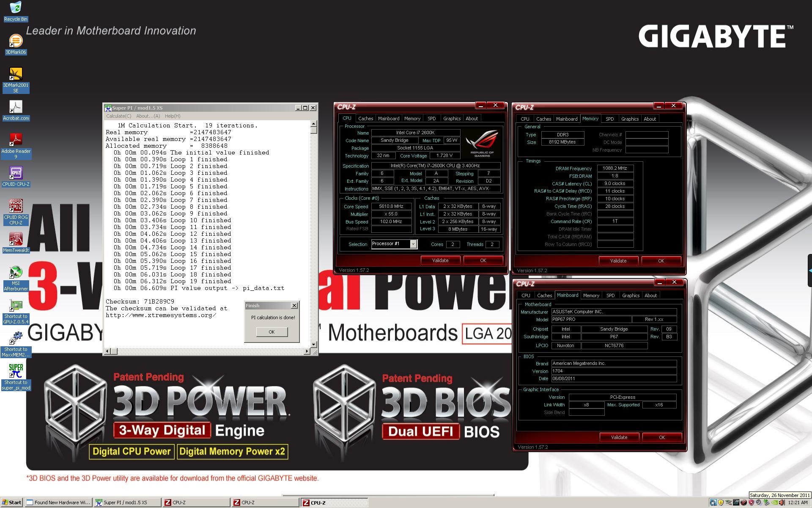Image resolution: width=812 pixels, height=508 pixels.
Task: Select the Shortcut to MaxxMEM2 icon
Action: [x=16, y=344]
